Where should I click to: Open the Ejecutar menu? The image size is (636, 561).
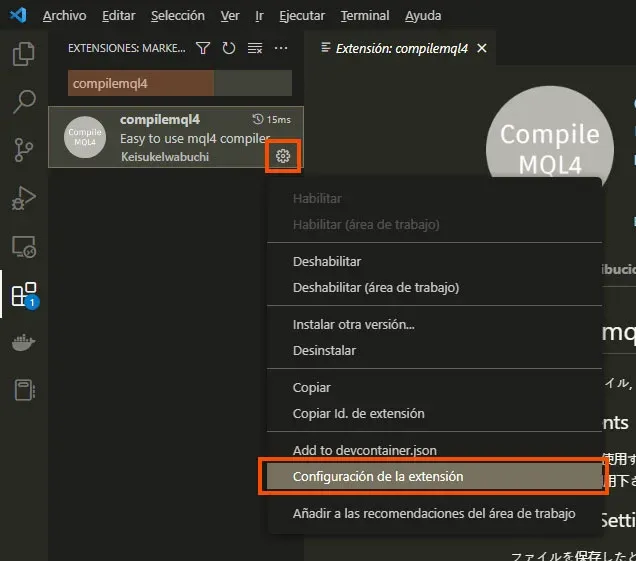(302, 15)
